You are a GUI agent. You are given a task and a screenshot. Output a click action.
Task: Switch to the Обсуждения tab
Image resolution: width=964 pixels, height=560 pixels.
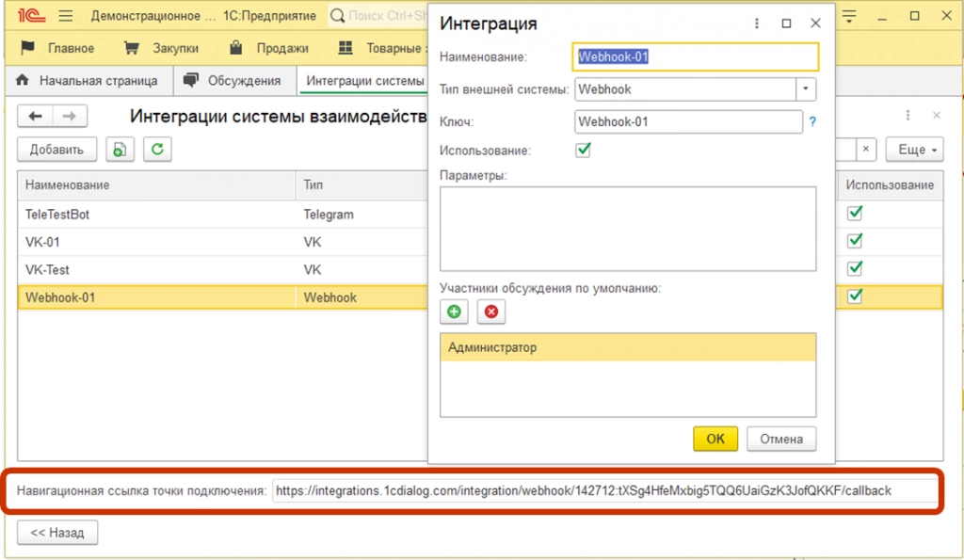[x=235, y=81]
